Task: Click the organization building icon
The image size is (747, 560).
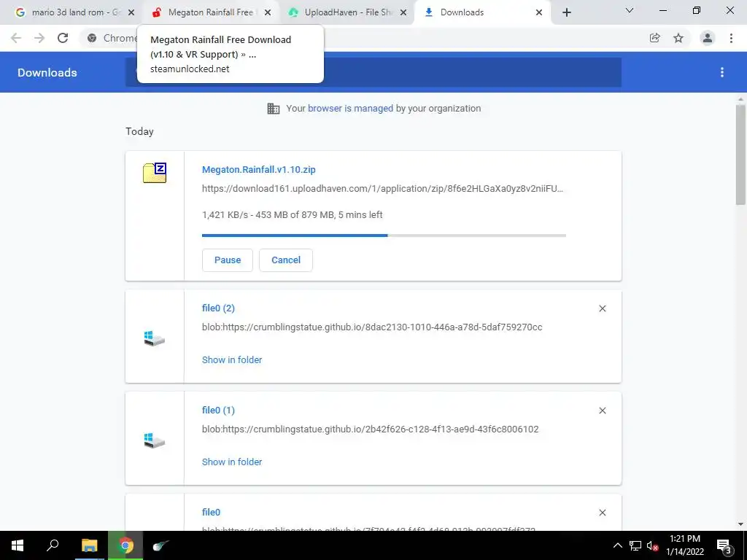Action: (274, 109)
